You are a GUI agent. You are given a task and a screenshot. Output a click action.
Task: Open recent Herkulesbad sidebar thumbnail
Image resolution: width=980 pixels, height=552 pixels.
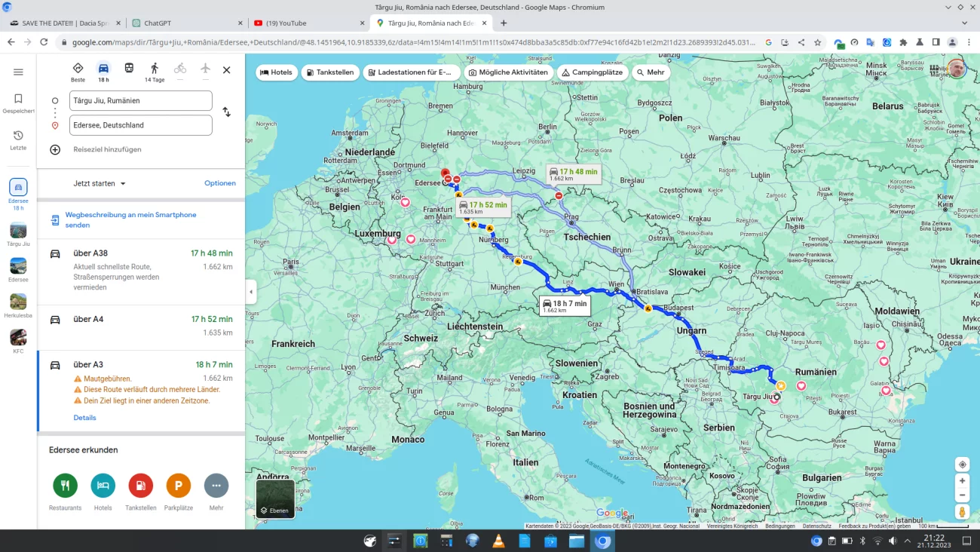(18, 305)
